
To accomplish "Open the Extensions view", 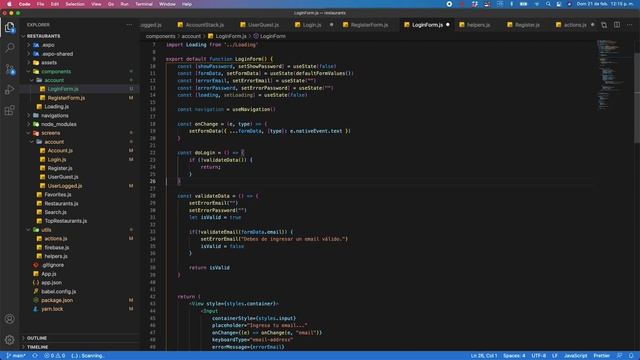I will coord(9,110).
